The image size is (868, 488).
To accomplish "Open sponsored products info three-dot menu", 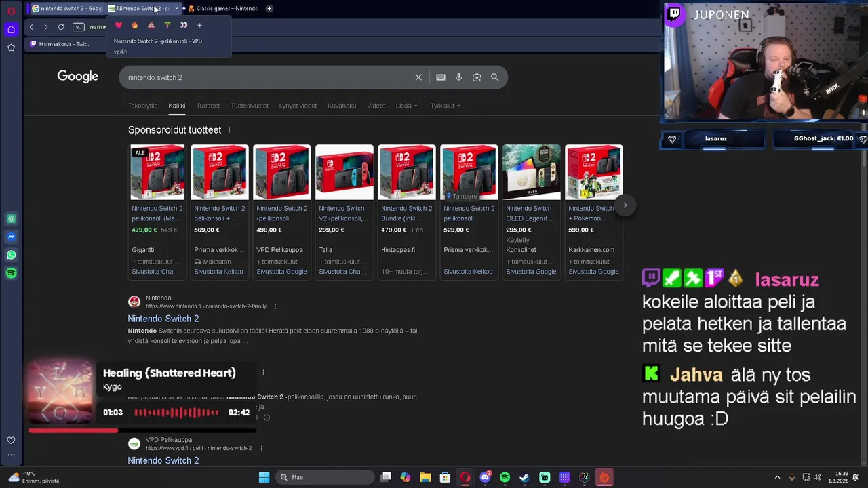I will [x=229, y=130].
